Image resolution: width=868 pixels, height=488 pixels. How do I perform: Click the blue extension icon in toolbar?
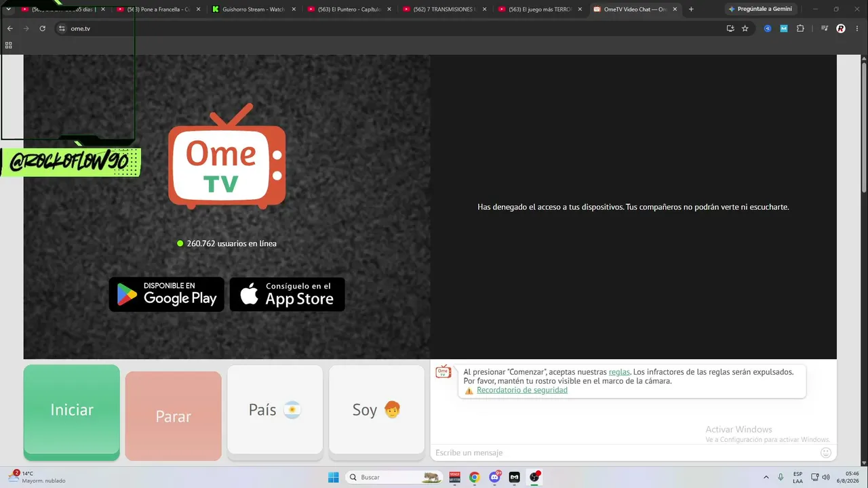pos(768,28)
